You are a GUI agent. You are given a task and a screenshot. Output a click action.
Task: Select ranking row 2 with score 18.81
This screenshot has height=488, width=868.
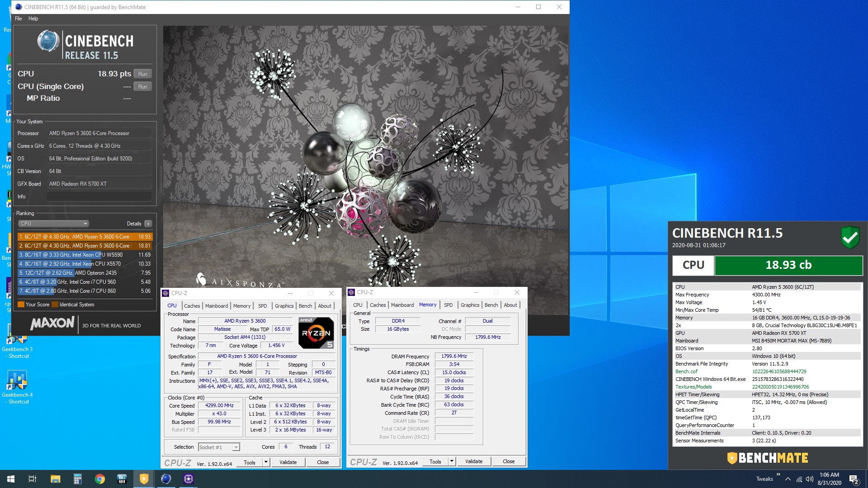(x=85, y=246)
